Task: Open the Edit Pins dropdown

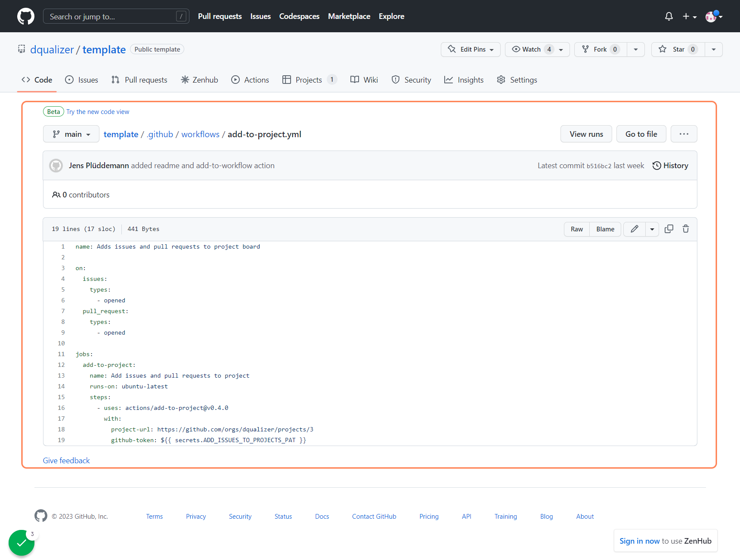Action: (x=471, y=49)
